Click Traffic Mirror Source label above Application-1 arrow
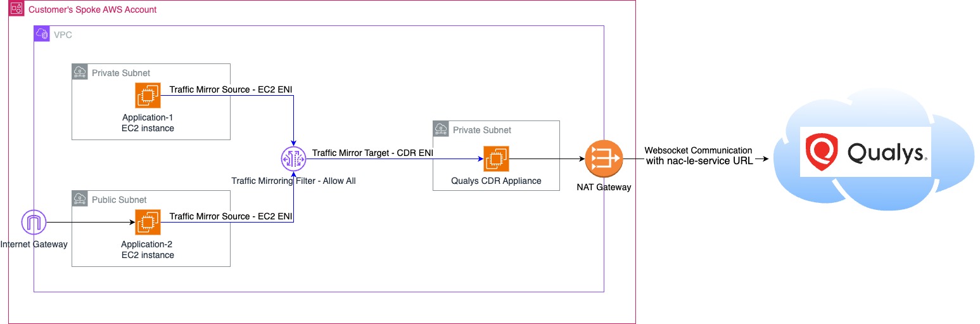 [x=231, y=89]
